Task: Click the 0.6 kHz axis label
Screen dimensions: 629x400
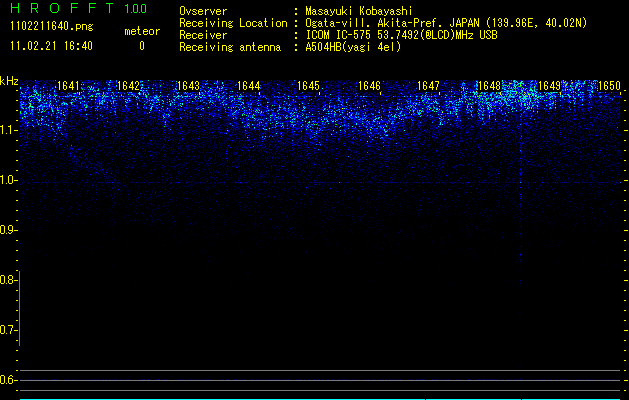Action: [x=8, y=380]
